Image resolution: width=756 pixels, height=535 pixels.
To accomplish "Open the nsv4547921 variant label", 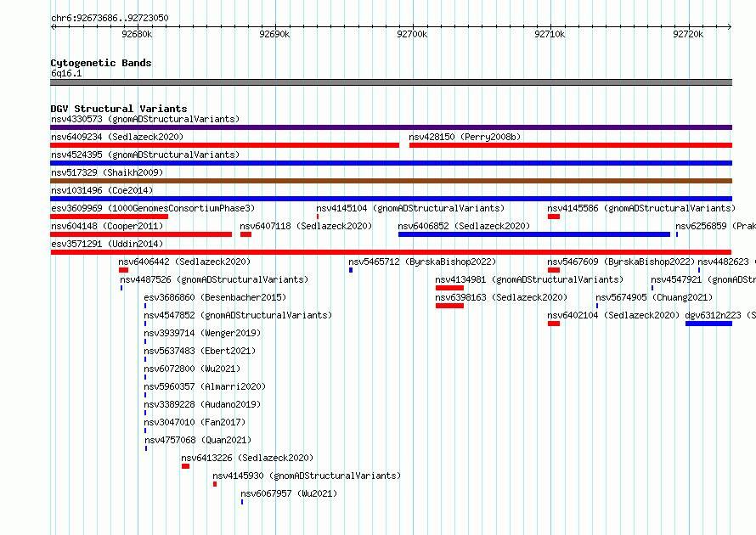I will pyautogui.click(x=703, y=279).
